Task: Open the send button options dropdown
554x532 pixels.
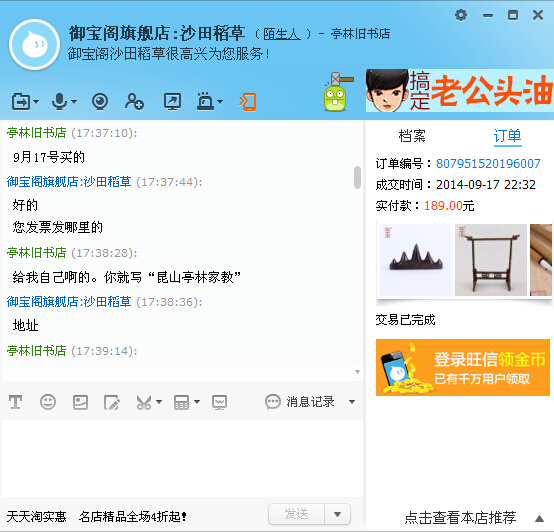Action: [x=337, y=514]
